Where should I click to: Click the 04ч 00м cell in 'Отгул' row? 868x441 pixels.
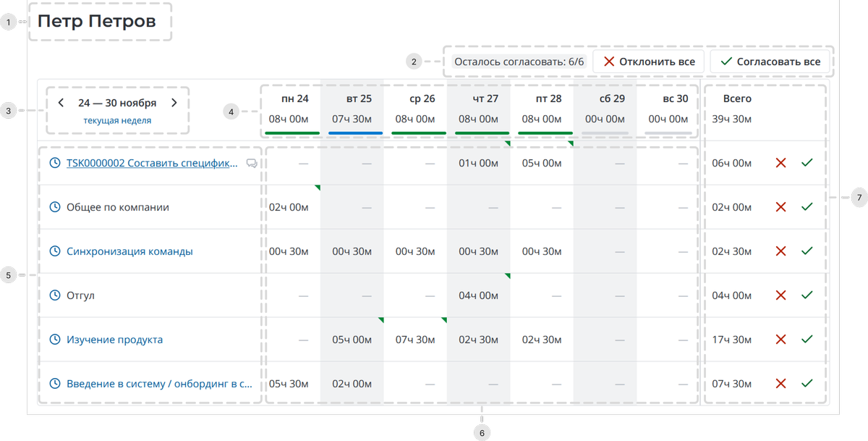click(x=478, y=295)
